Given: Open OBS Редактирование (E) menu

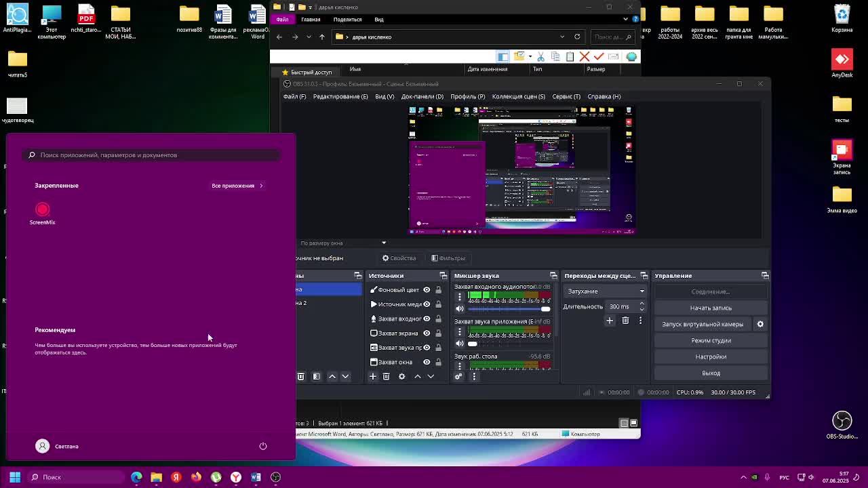Looking at the screenshot, I should (x=340, y=96).
